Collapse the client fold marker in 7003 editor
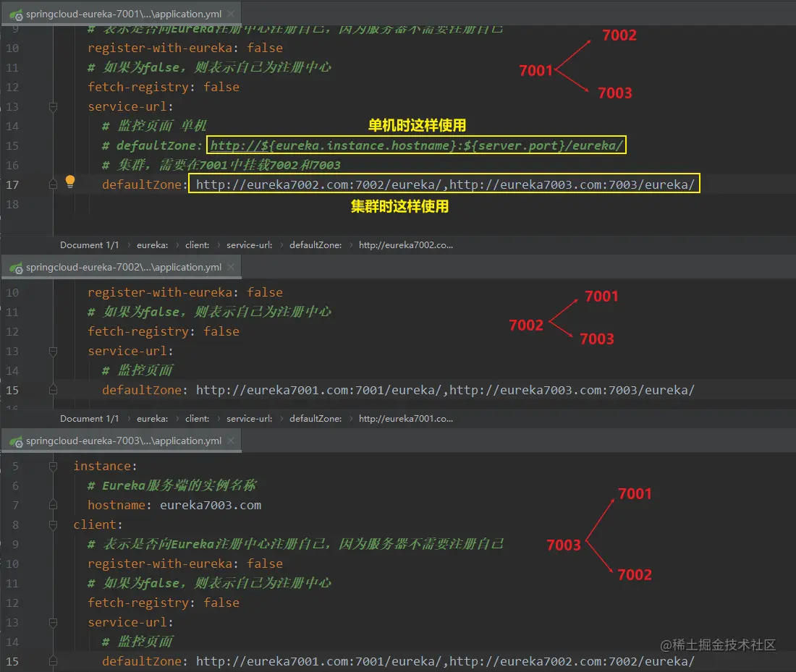Image resolution: width=796 pixels, height=672 pixels. coord(53,525)
